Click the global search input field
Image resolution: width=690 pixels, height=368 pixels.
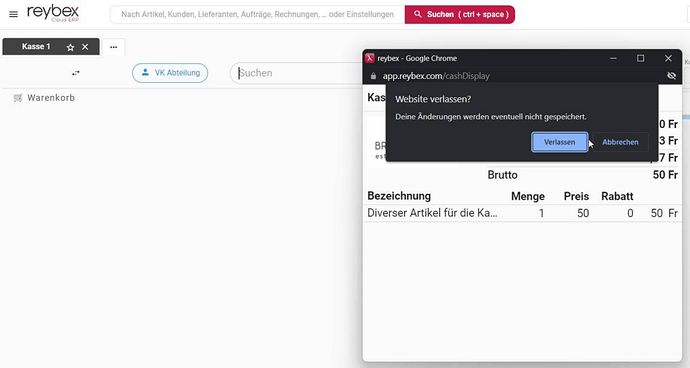pos(257,15)
